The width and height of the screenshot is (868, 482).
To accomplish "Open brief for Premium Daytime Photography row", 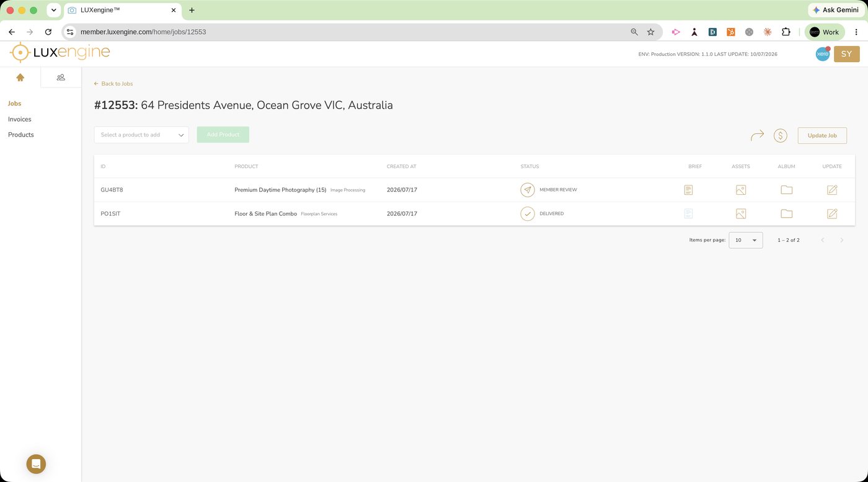I will [688, 190].
